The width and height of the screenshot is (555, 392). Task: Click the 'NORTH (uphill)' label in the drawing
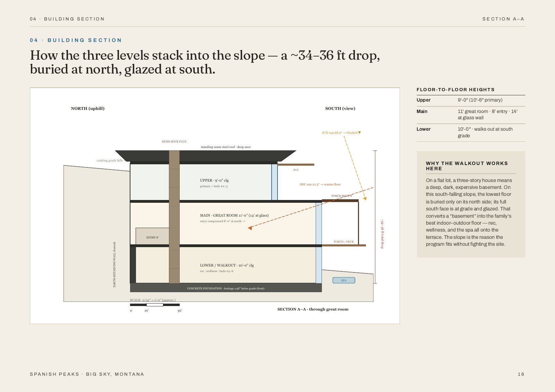[88, 108]
